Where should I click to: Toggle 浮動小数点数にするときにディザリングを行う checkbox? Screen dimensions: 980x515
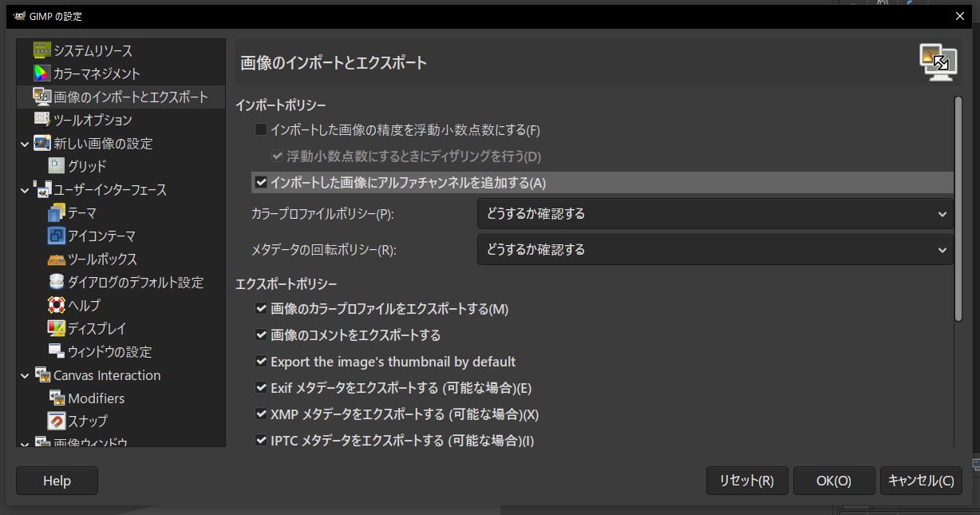(277, 156)
